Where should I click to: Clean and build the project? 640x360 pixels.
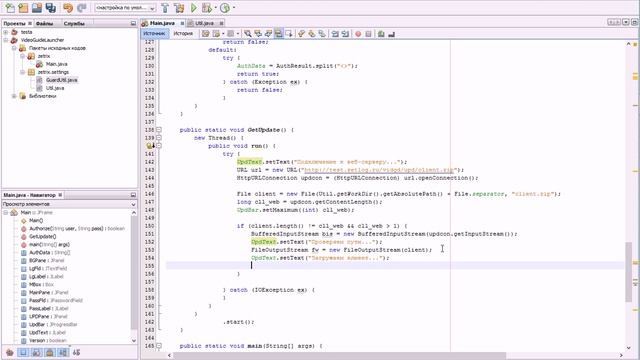179,7
